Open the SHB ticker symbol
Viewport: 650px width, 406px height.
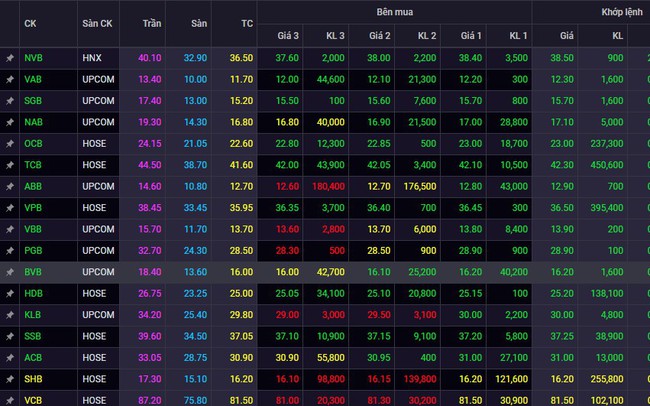pos(33,379)
